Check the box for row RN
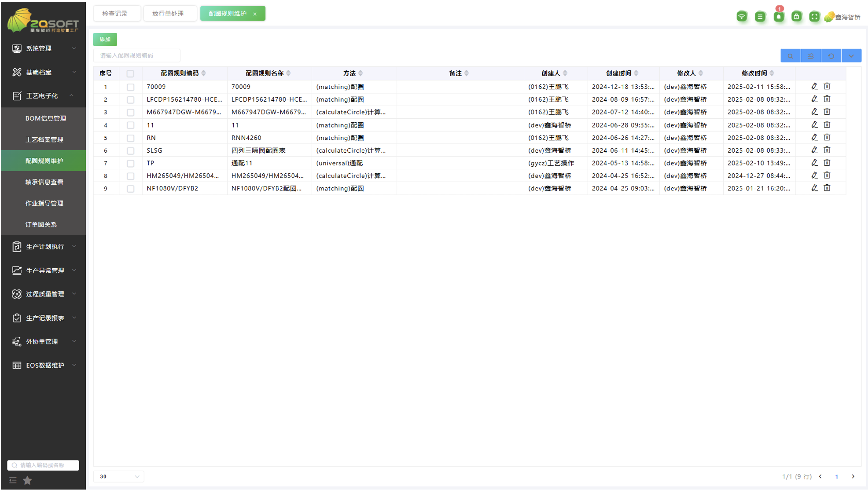 [130, 138]
